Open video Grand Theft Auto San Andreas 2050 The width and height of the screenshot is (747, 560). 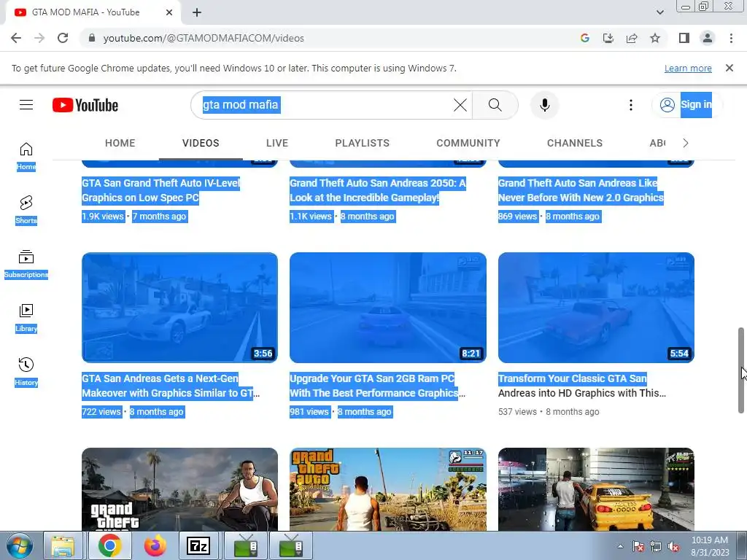point(378,190)
